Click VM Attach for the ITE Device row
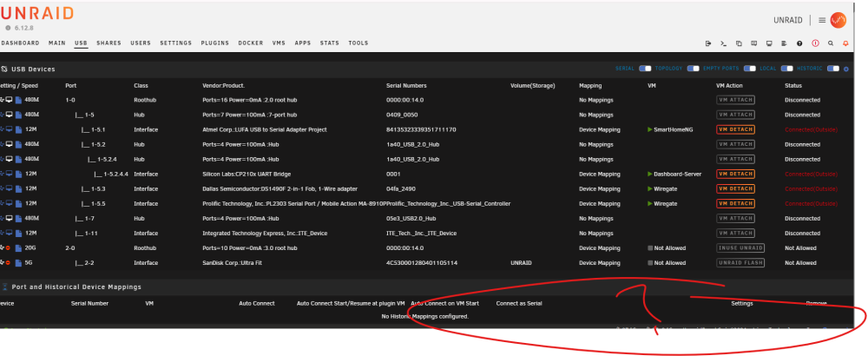The width and height of the screenshot is (868, 356). pyautogui.click(x=735, y=233)
